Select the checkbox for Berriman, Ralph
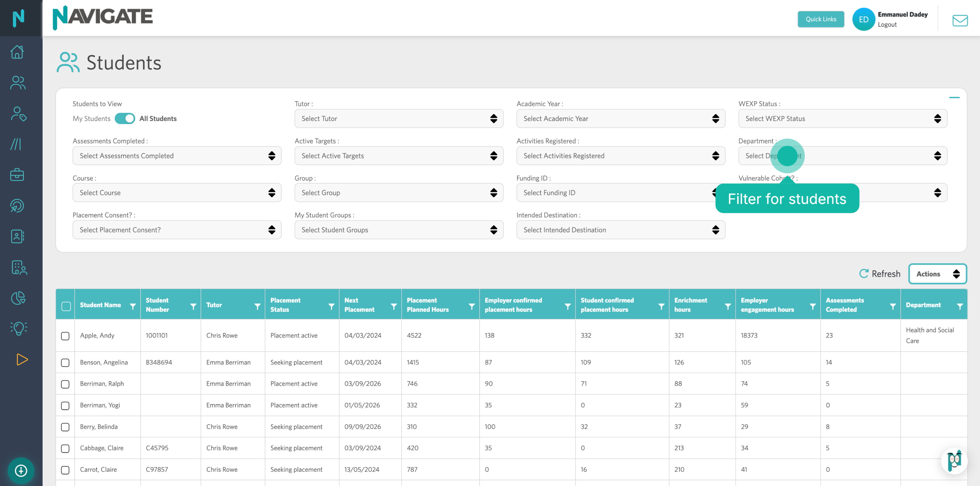Viewport: 980px width, 486px height. coord(65,384)
